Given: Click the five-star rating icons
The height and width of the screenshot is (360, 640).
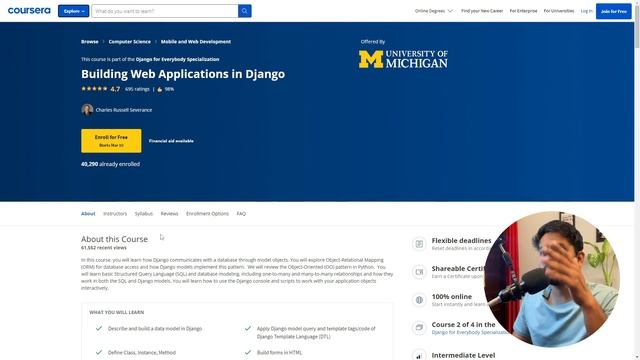Looking at the screenshot, I should click(x=94, y=89).
